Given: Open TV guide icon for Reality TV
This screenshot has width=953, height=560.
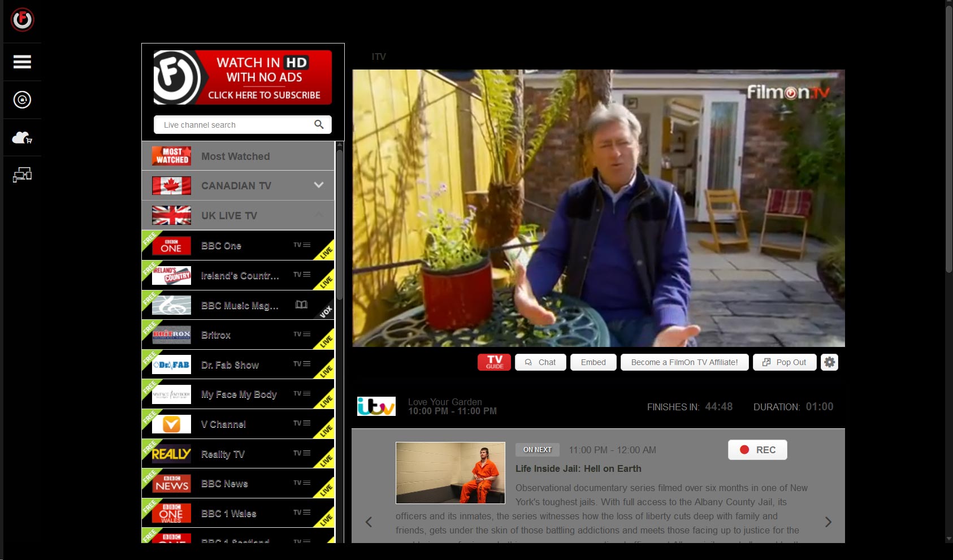Looking at the screenshot, I should tap(302, 453).
